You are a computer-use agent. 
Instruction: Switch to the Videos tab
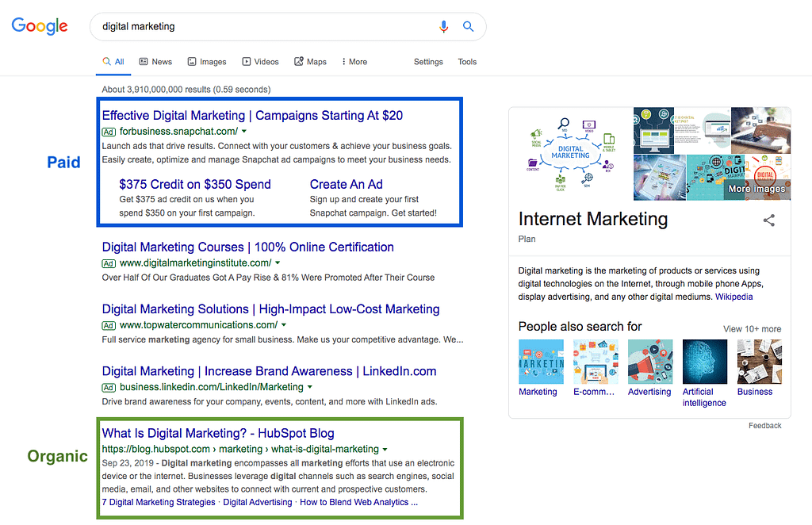260,62
